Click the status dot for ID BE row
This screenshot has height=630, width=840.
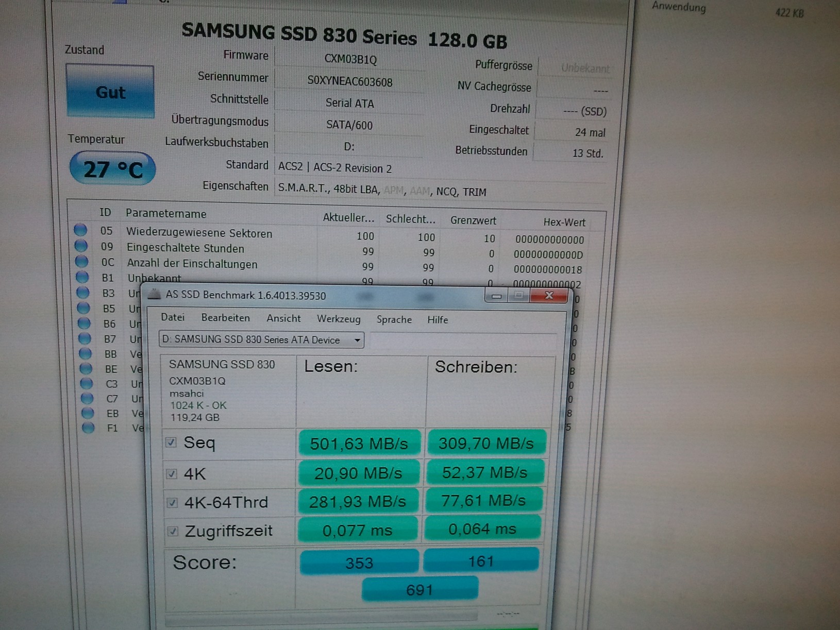click(x=86, y=369)
